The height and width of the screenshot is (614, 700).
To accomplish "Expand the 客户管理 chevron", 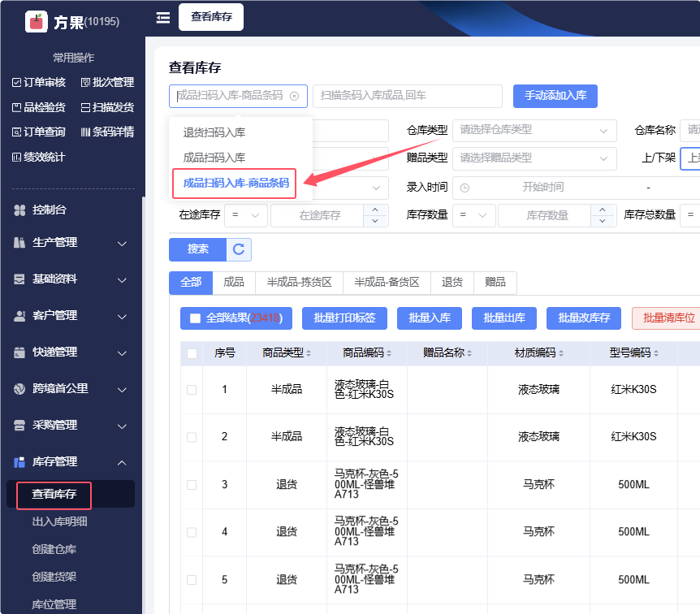I will coord(122,317).
